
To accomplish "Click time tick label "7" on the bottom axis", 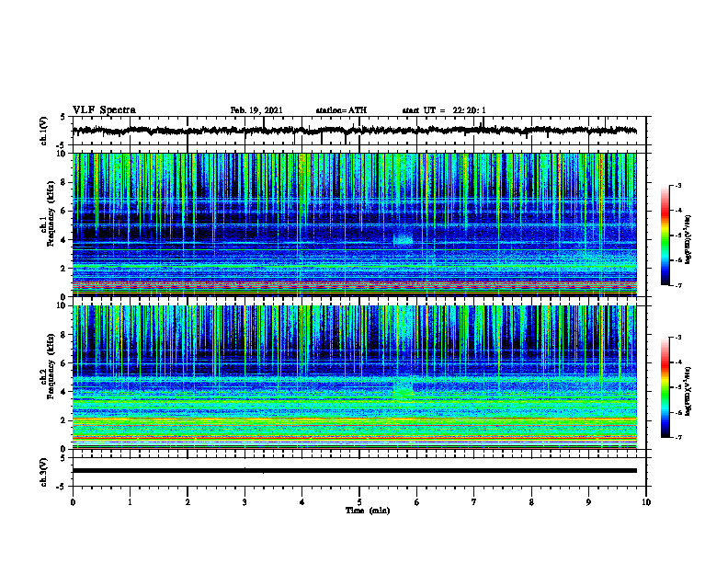I will [x=474, y=502].
